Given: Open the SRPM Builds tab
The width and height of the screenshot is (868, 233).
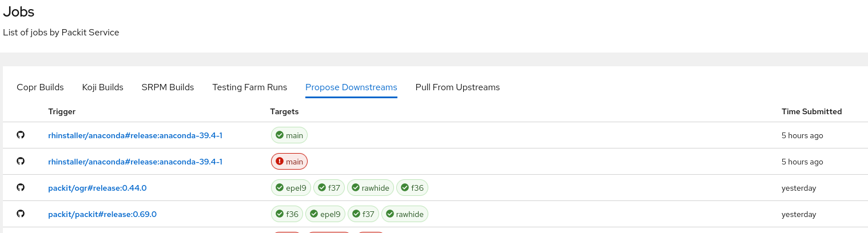Looking at the screenshot, I should point(168,87).
